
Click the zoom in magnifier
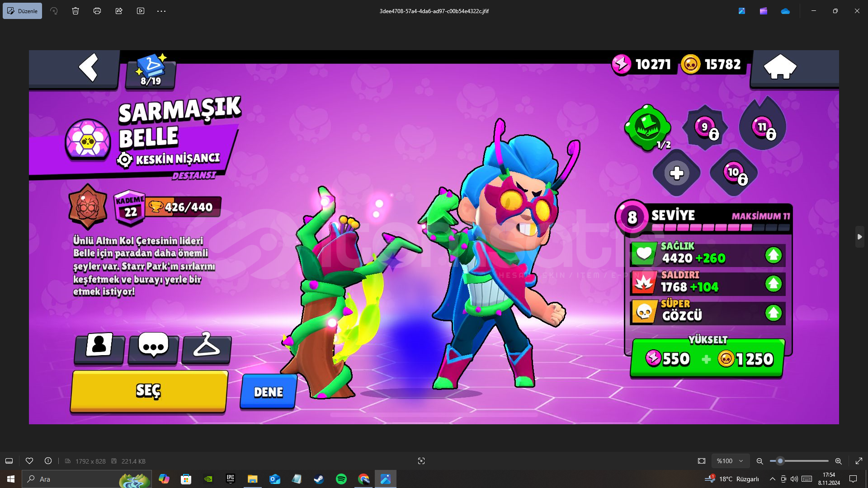pos(838,461)
